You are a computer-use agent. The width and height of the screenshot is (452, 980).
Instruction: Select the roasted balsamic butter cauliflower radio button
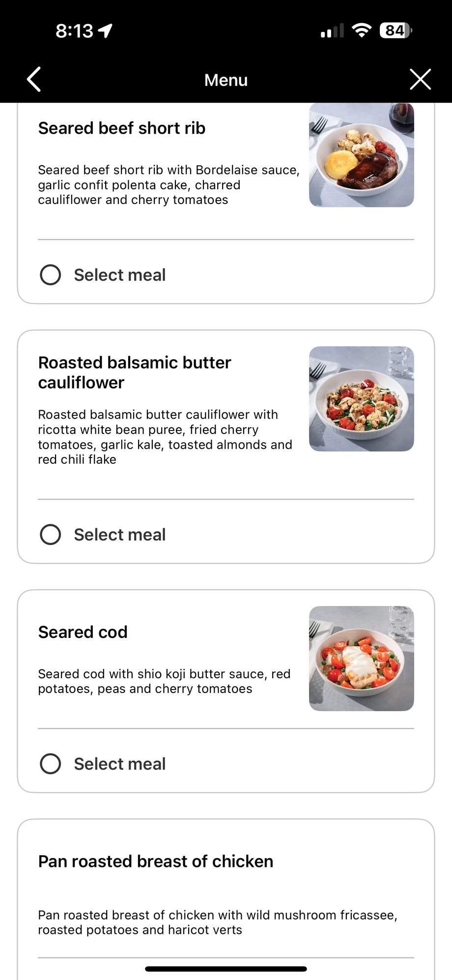[x=51, y=534]
